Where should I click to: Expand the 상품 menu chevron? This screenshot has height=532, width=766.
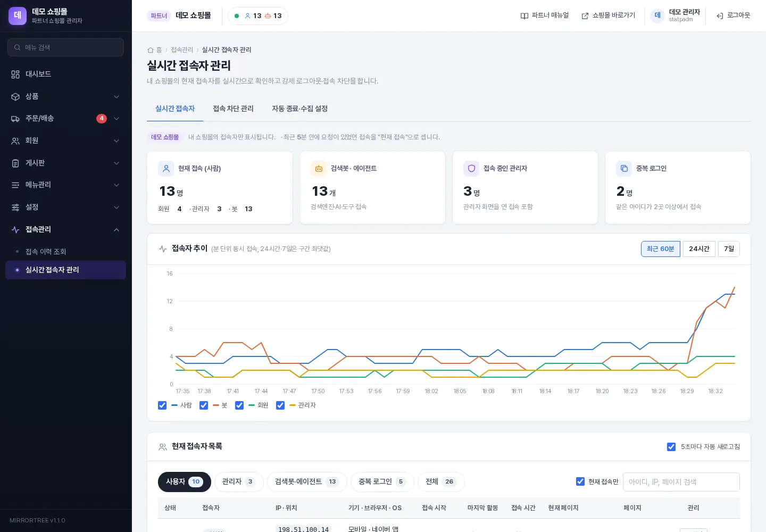116,97
